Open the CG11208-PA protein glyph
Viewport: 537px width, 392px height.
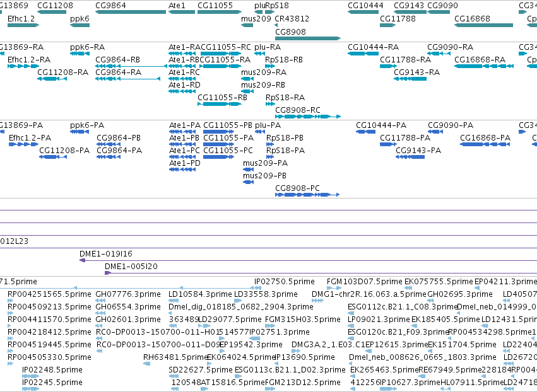click(x=53, y=157)
